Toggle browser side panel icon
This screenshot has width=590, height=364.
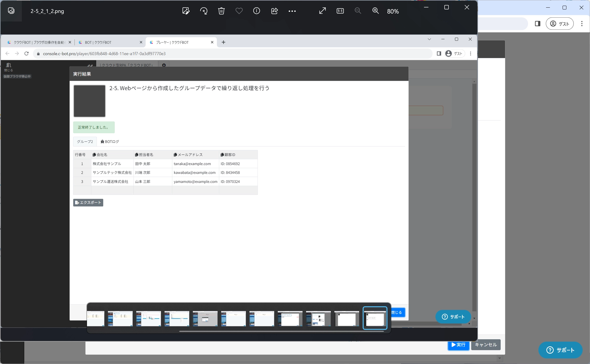click(538, 24)
